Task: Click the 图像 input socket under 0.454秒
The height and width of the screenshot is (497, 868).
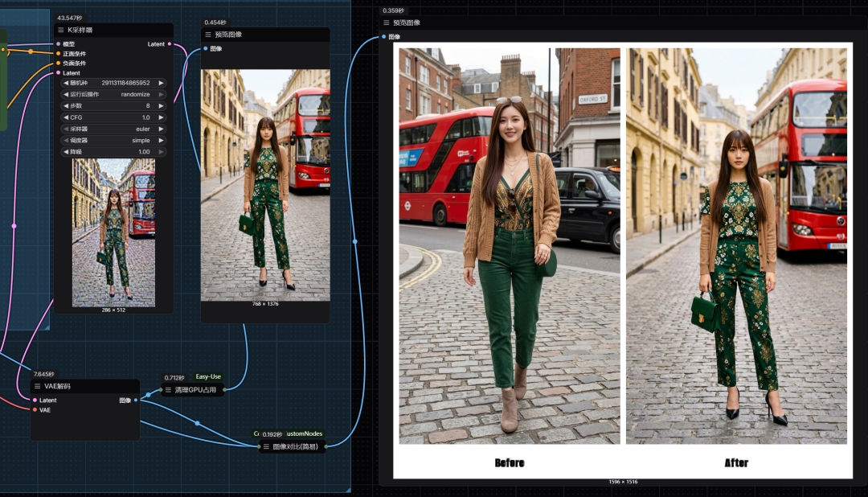Action: 206,49
